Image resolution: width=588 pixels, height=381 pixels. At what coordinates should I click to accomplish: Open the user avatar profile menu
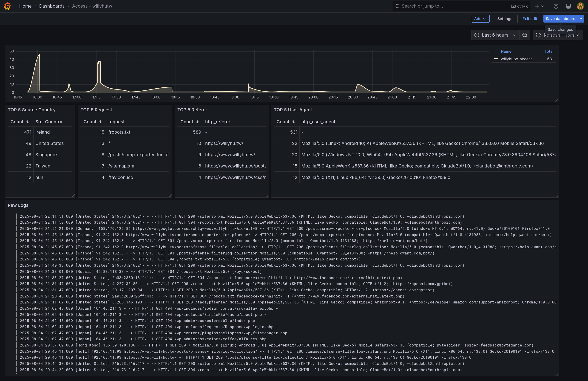pyautogui.click(x=580, y=6)
